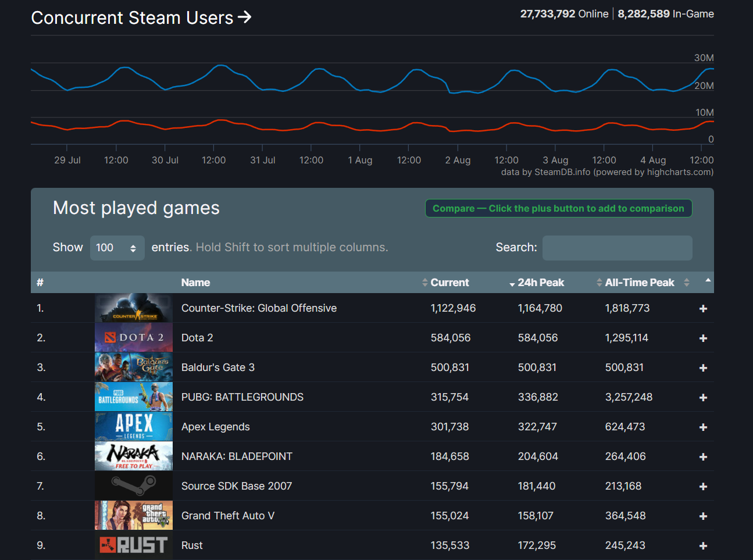
Task: Click Rust 24h peak 172,295
Action: coord(537,545)
